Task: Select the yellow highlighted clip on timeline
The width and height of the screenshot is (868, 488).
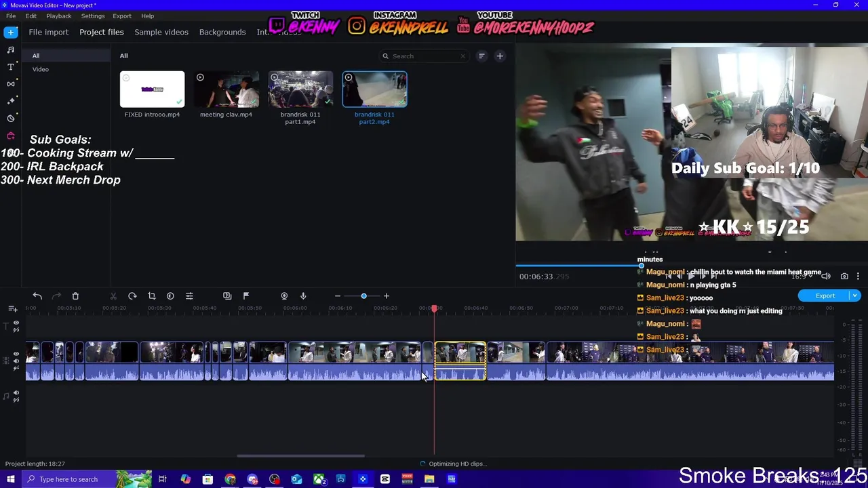Action: [460, 361]
